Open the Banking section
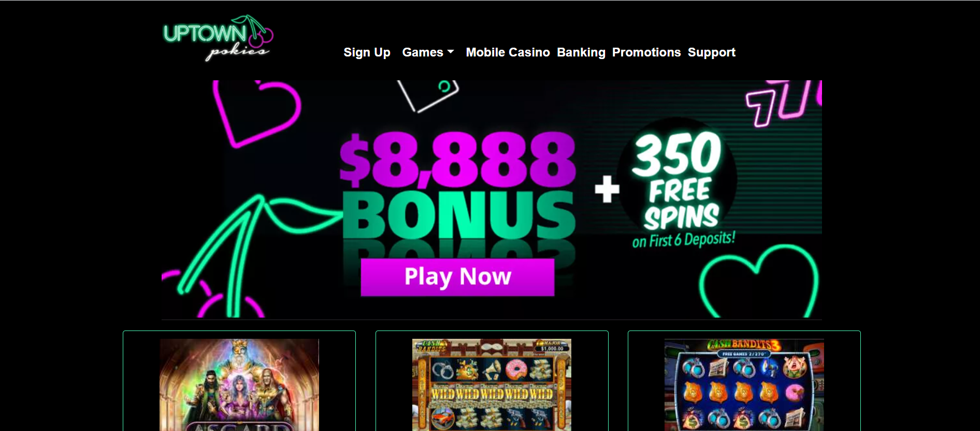This screenshot has height=431, width=980. 581,52
